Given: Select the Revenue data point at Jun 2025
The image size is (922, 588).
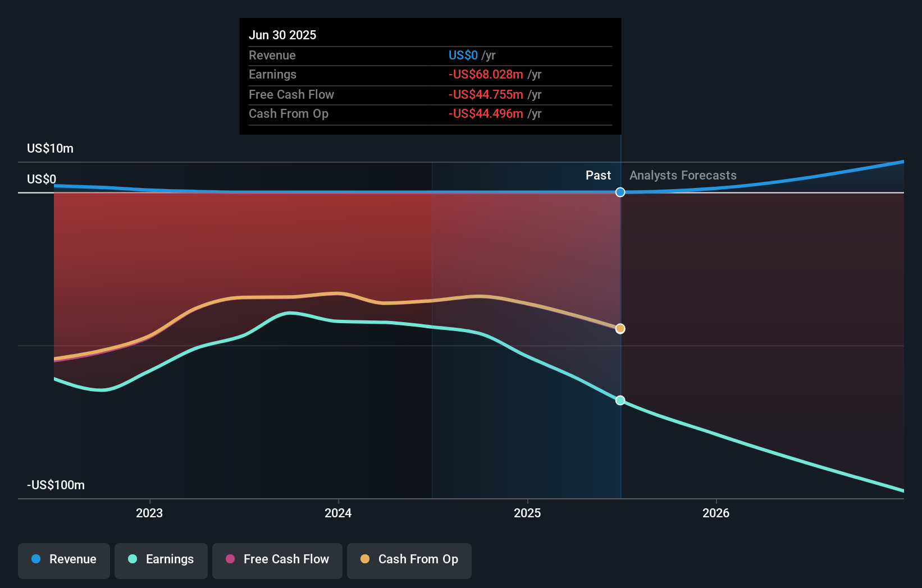Looking at the screenshot, I should [x=620, y=192].
